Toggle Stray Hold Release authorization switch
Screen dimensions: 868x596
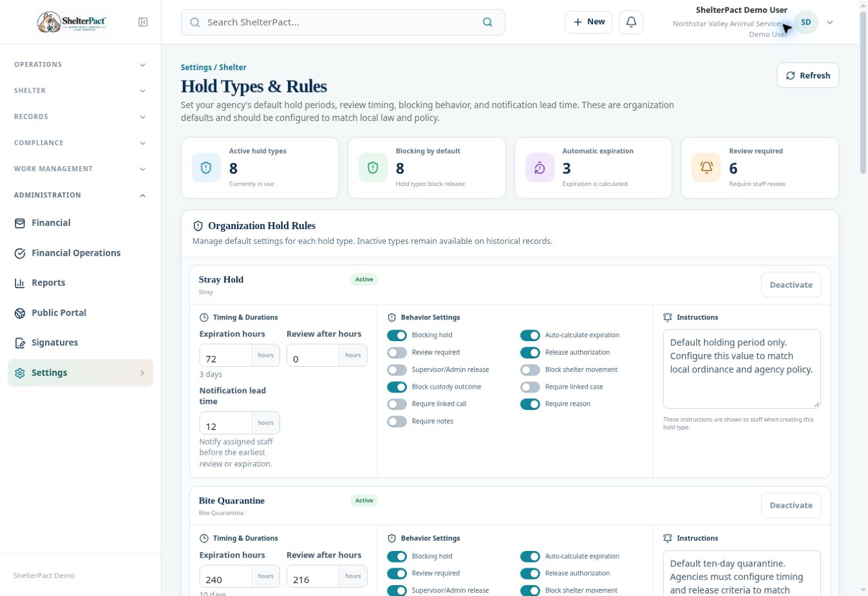tap(530, 353)
